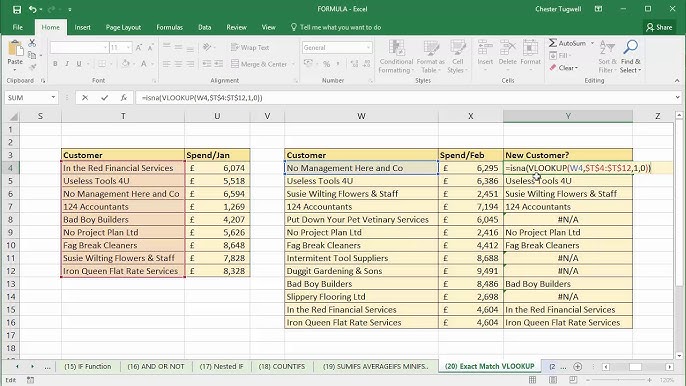
Task: Toggle Bold formatting
Action: point(55,64)
